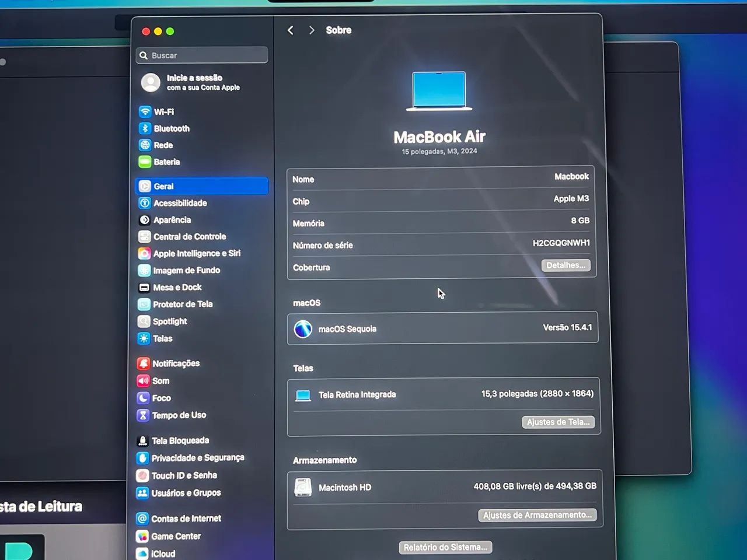Open Contas de Internet icon
Image resolution: width=747 pixels, height=560 pixels.
pos(142,519)
